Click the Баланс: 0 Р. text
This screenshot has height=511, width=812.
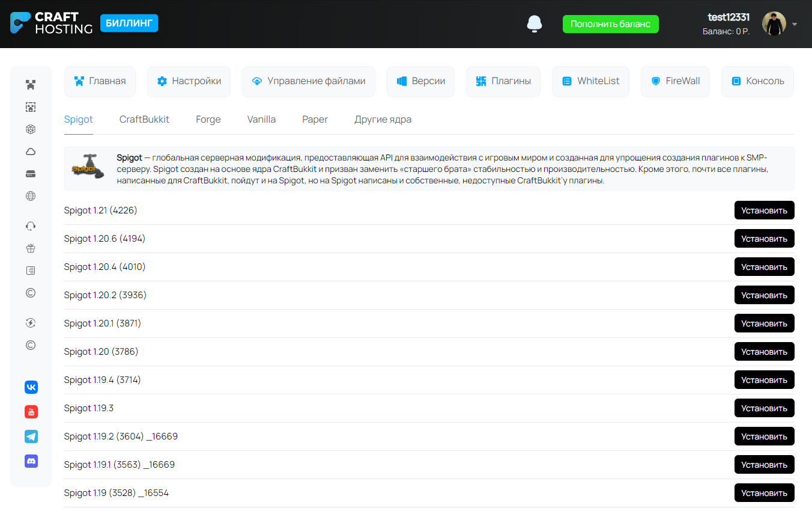point(726,31)
